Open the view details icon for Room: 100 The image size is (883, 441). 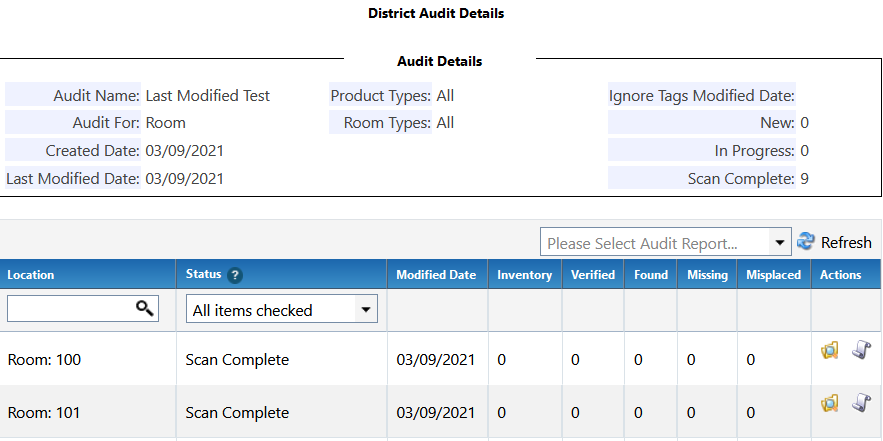point(830,350)
